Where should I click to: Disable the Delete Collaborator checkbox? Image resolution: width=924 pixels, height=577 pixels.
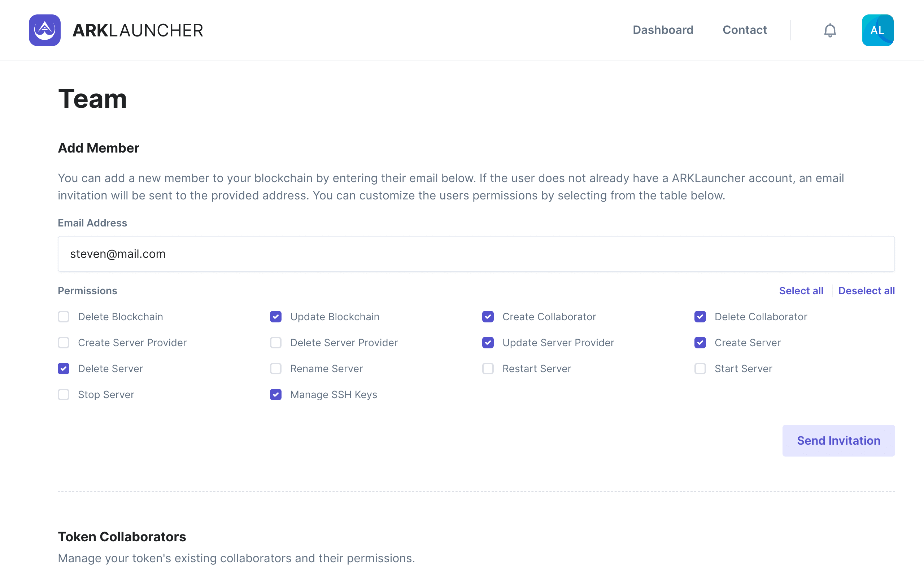point(700,317)
